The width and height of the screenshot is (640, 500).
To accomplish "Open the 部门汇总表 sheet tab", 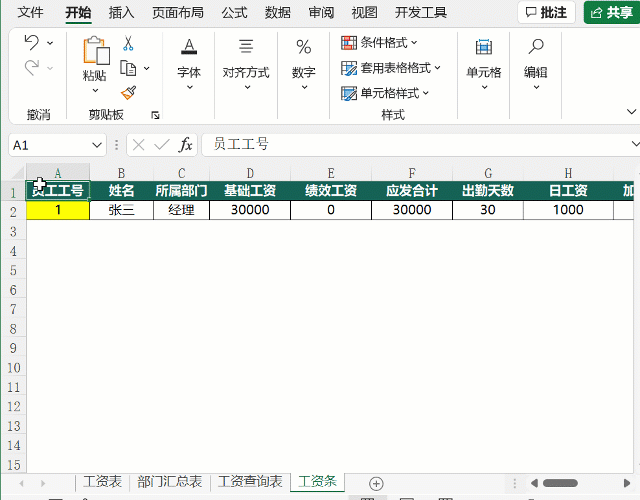I will pos(169,482).
